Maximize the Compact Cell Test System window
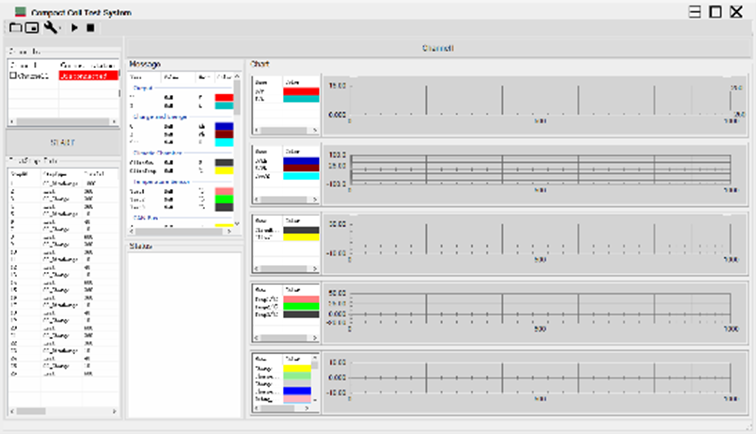This screenshot has width=756, height=434. click(x=715, y=11)
